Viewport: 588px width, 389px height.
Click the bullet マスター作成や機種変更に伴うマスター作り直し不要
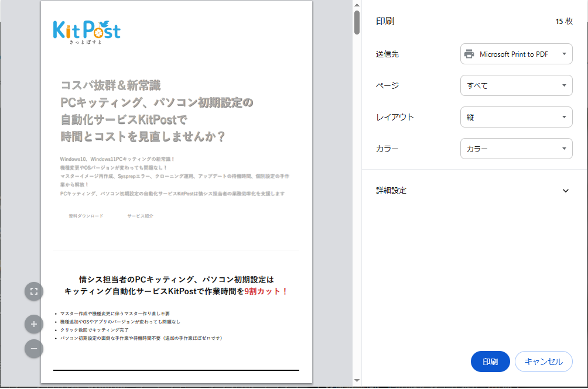click(115, 314)
